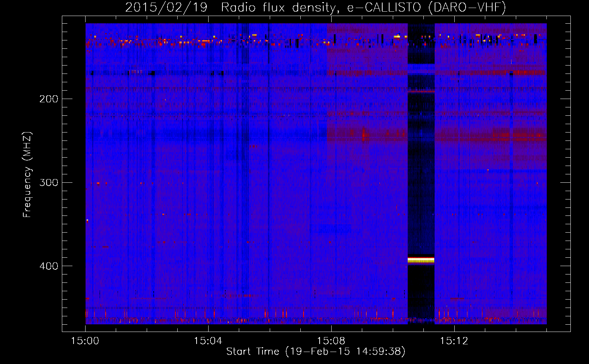Click the 200 frequency axis label
The height and width of the screenshot is (364, 589).
pos(49,99)
